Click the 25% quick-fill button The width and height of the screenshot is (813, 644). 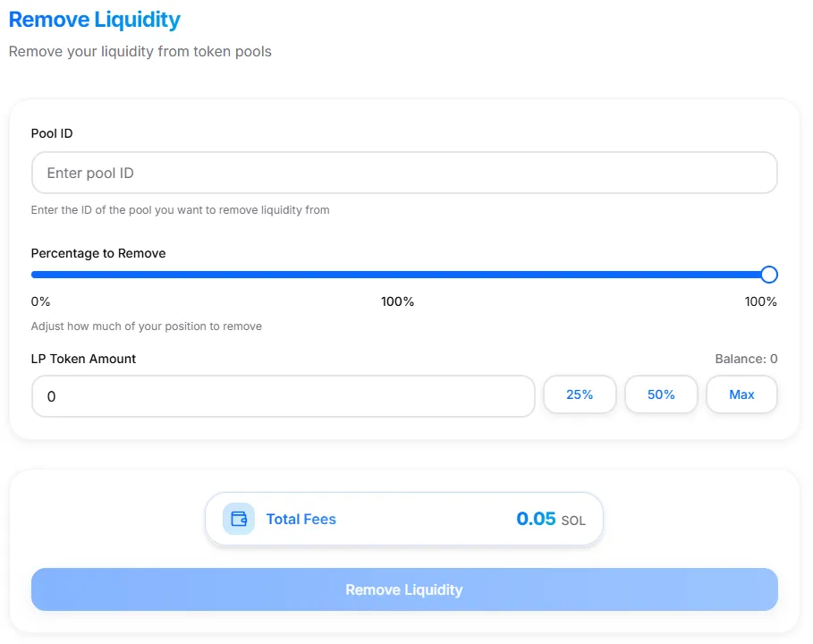[580, 394]
